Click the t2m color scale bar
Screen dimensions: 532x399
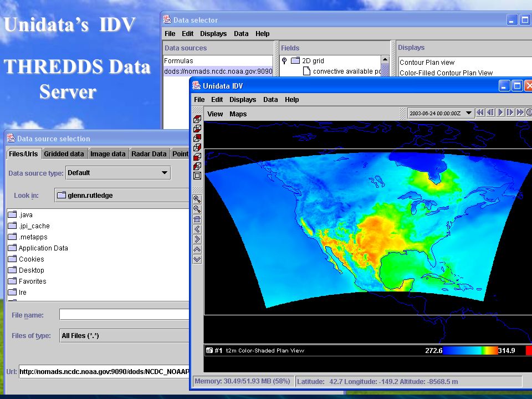click(470, 350)
